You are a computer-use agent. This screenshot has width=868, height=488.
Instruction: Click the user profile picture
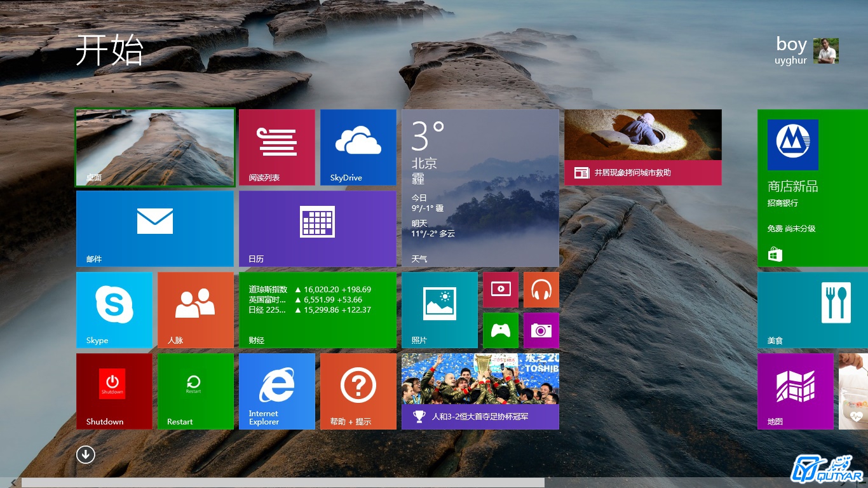click(x=826, y=51)
